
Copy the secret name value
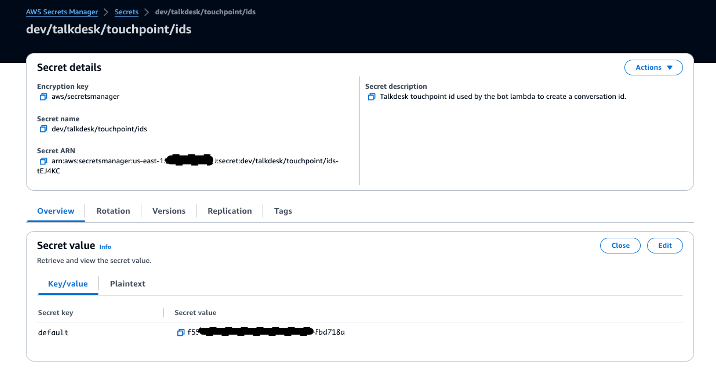click(x=43, y=129)
